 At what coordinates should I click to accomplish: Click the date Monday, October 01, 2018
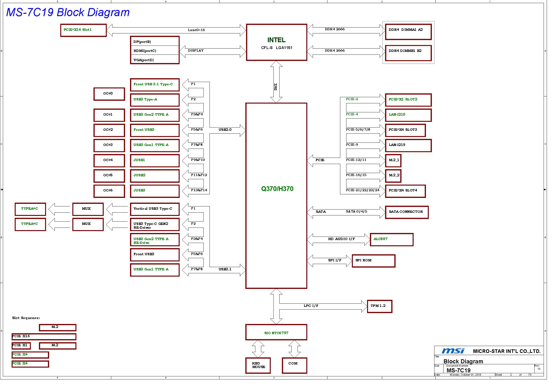point(465,375)
